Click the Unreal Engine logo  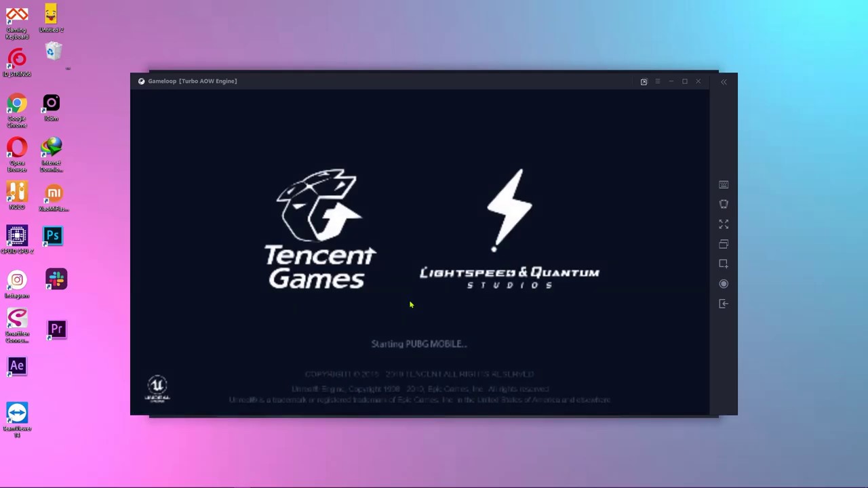click(157, 388)
